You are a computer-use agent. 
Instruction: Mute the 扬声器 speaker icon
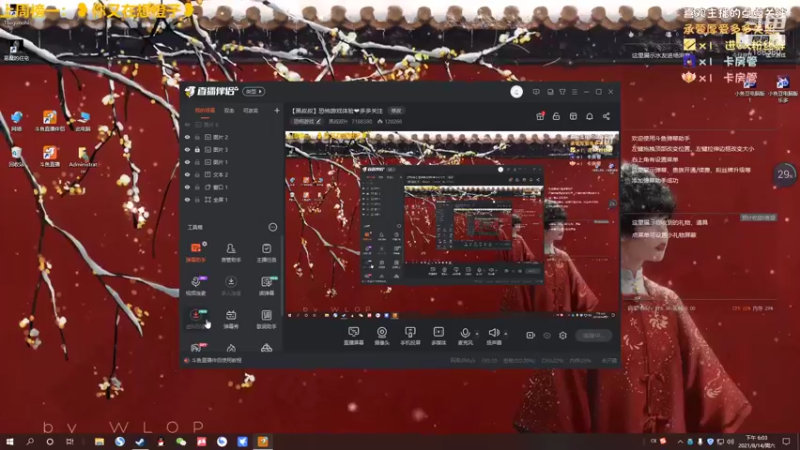point(493,333)
